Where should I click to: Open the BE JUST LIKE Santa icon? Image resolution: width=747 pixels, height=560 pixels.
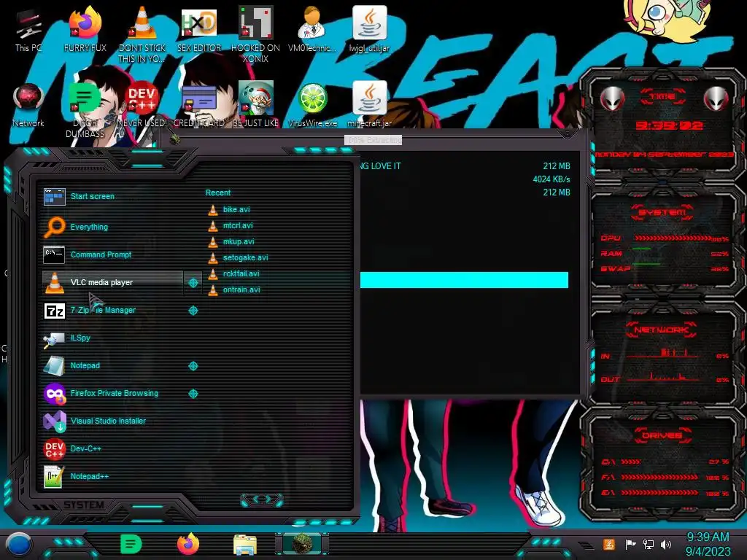pos(255,105)
